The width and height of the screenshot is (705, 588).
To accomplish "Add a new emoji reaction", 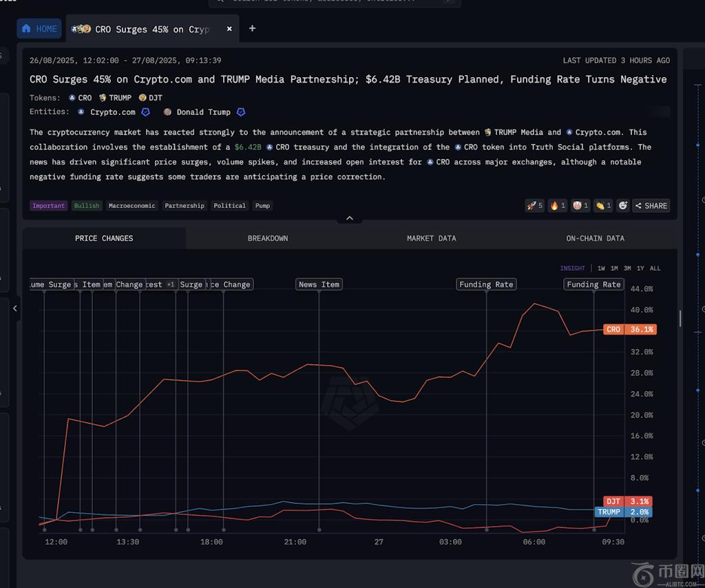I will point(622,205).
